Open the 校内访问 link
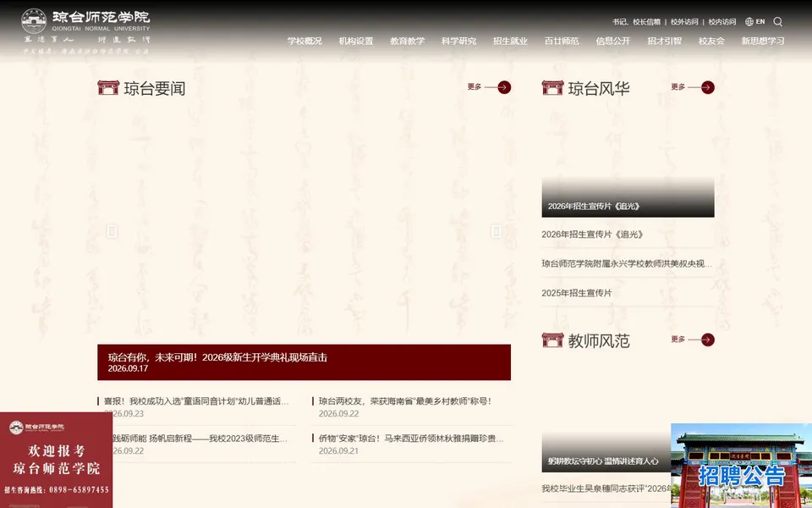Viewport: 812px width, 508px height. point(721,22)
